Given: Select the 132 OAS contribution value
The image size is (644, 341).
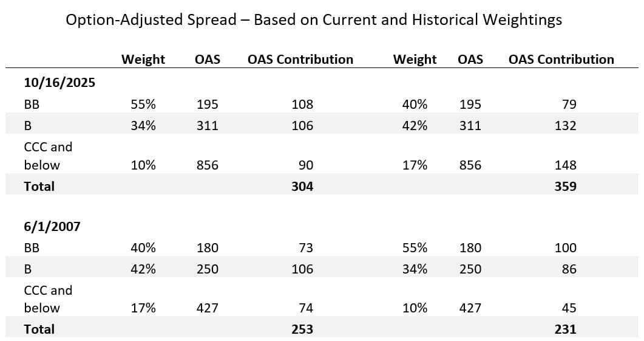Looking at the screenshot, I should click(x=565, y=125).
